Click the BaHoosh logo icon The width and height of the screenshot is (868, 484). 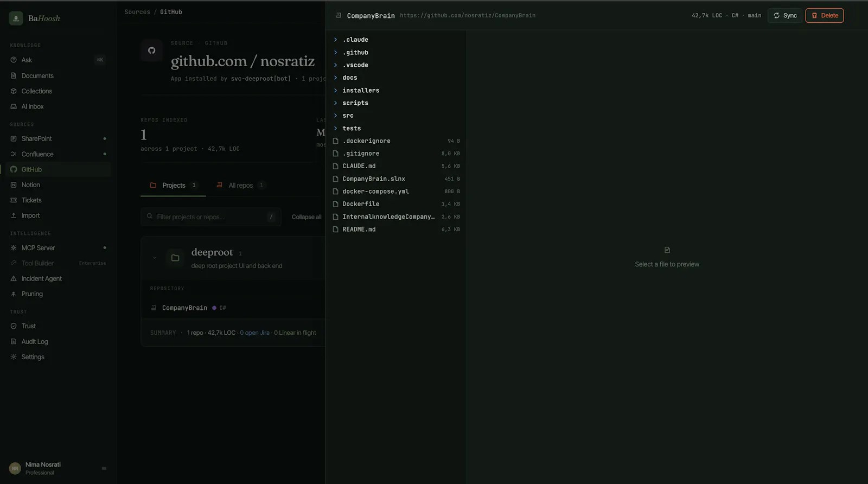coord(16,18)
